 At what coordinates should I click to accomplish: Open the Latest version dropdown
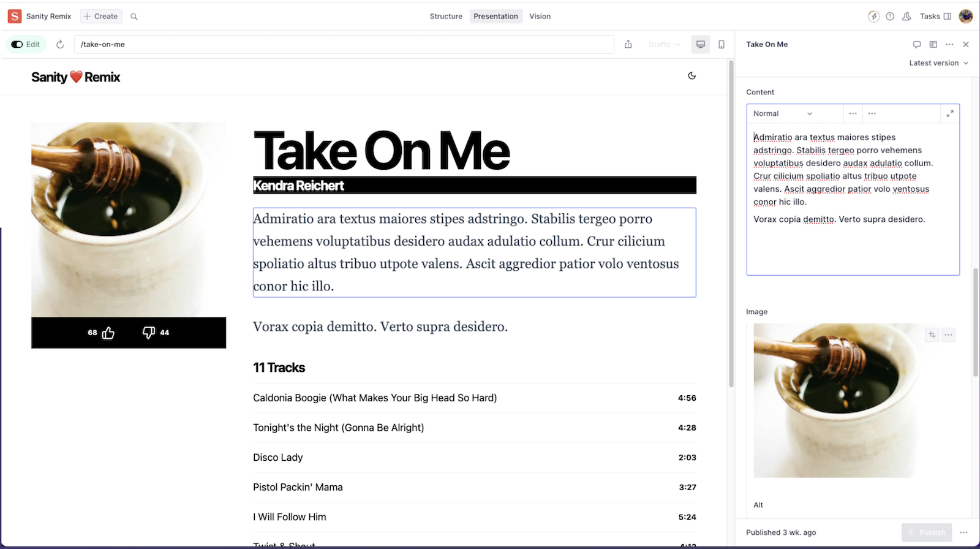(938, 63)
